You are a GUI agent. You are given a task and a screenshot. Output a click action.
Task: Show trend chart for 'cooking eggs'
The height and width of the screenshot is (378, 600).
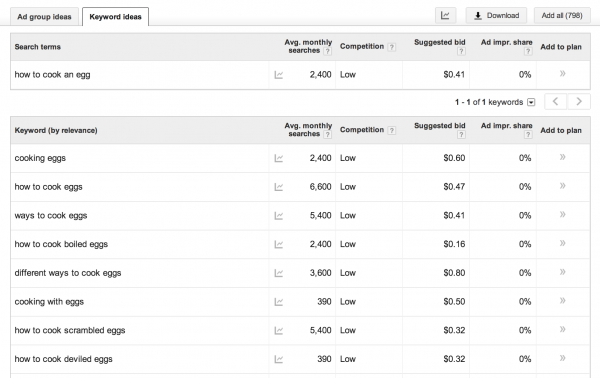(279, 158)
